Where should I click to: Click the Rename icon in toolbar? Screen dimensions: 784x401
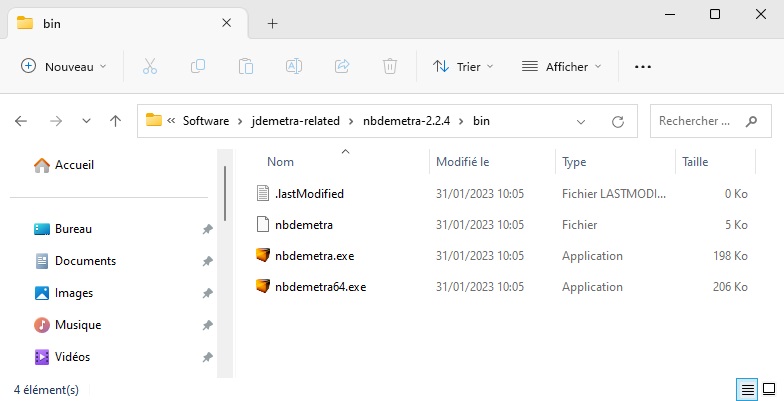294,66
